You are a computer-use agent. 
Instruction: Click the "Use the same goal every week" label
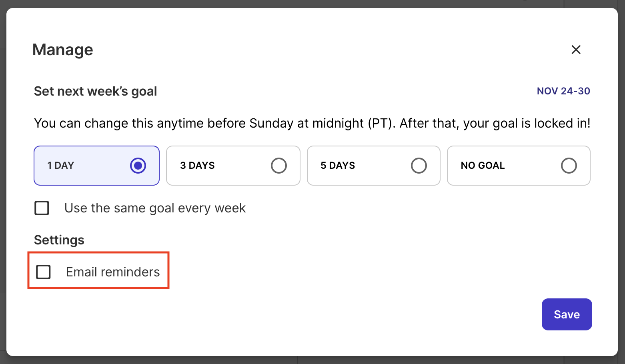coord(155,208)
